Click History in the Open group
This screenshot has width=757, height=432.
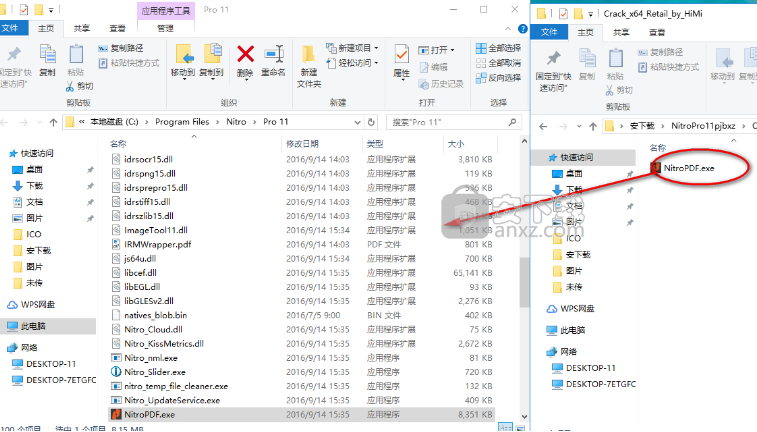click(441, 84)
